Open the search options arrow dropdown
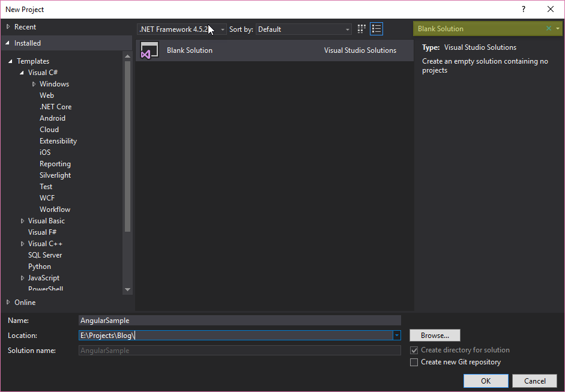Screen dimensions: 565x392 (557, 28)
